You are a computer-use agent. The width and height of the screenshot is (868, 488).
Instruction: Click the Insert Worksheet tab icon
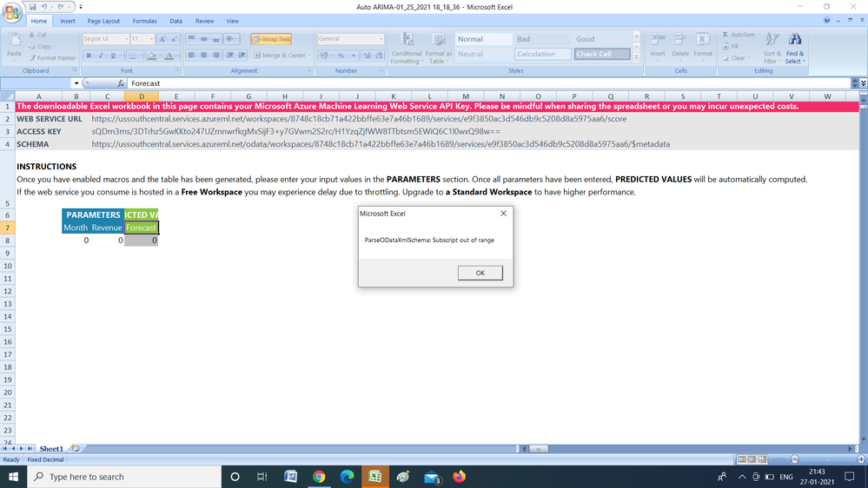(76, 449)
